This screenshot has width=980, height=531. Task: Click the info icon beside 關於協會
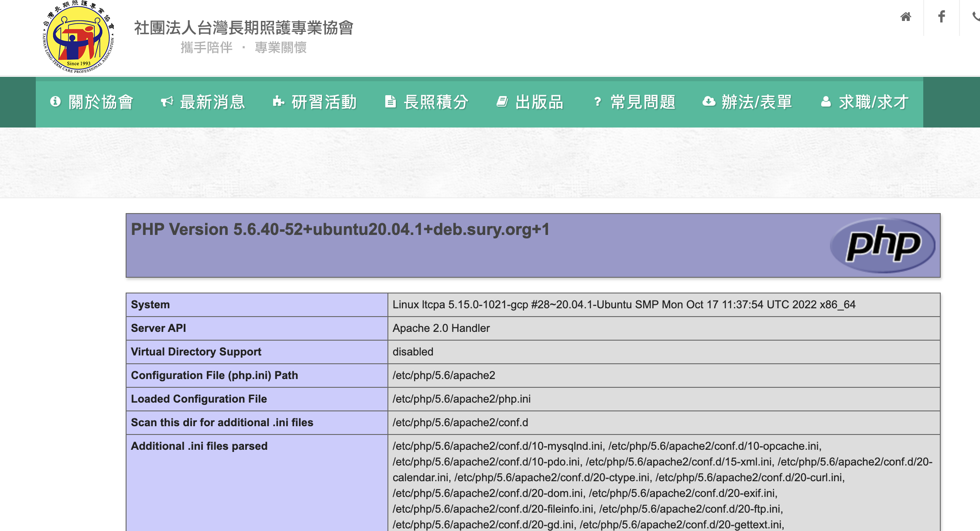tap(55, 101)
